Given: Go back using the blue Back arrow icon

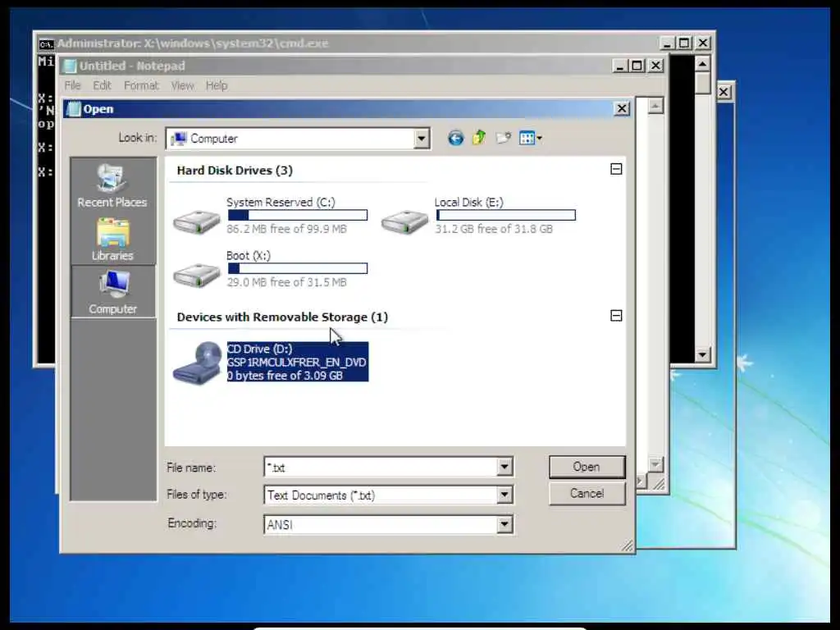Looking at the screenshot, I should [455, 138].
